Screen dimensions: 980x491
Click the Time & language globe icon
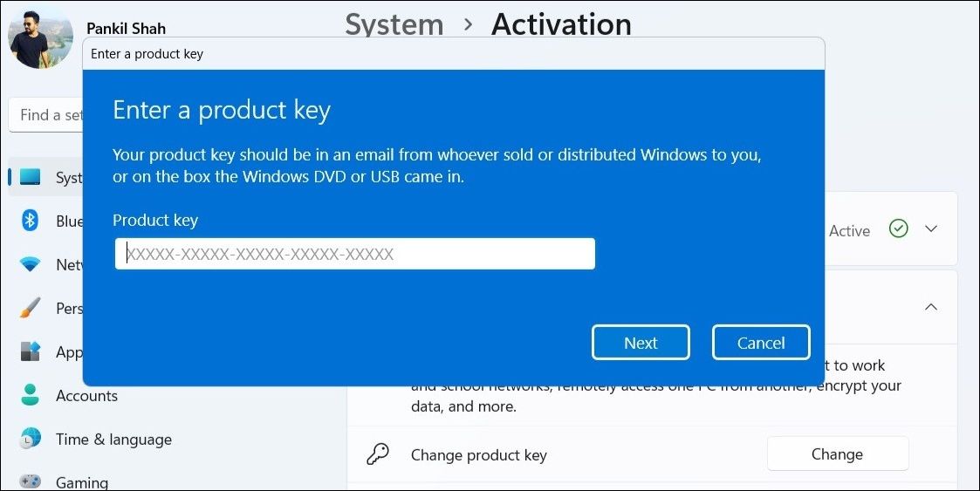(31, 439)
